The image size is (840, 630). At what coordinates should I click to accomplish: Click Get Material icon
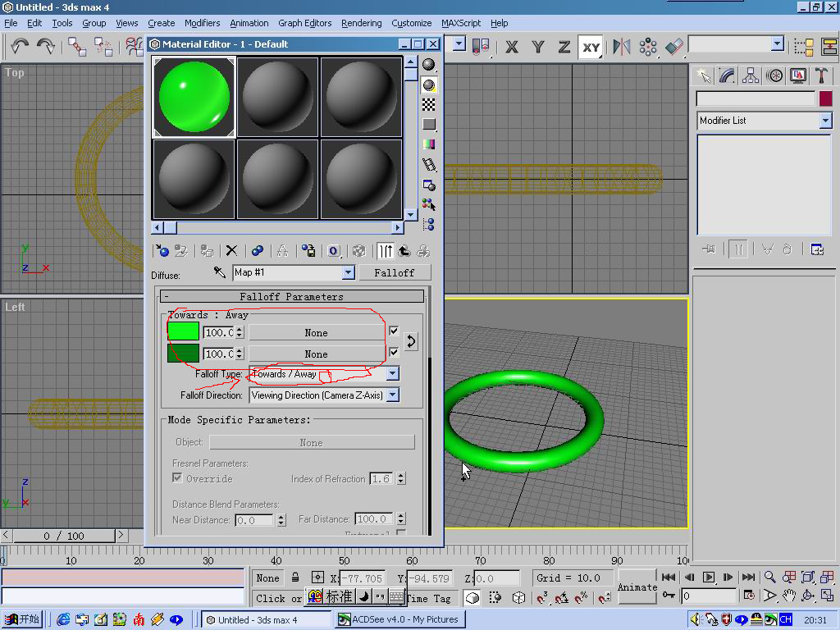tap(162, 251)
